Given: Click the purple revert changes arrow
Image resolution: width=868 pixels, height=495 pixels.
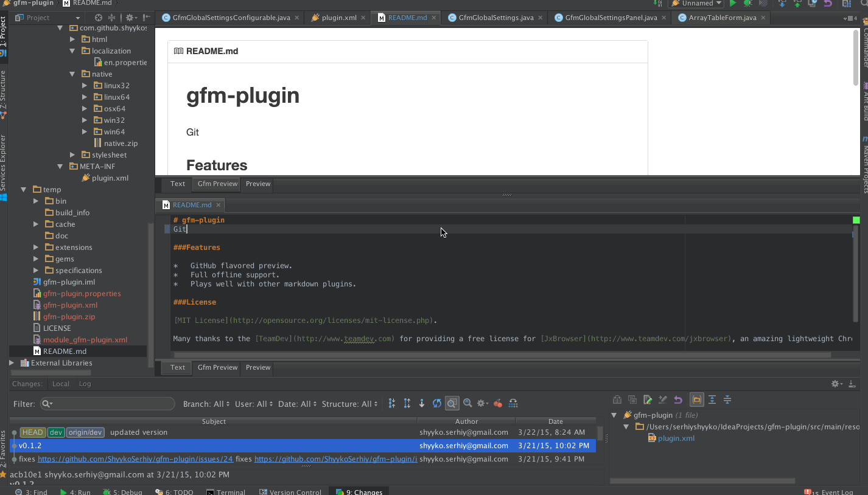Looking at the screenshot, I should tap(678, 400).
